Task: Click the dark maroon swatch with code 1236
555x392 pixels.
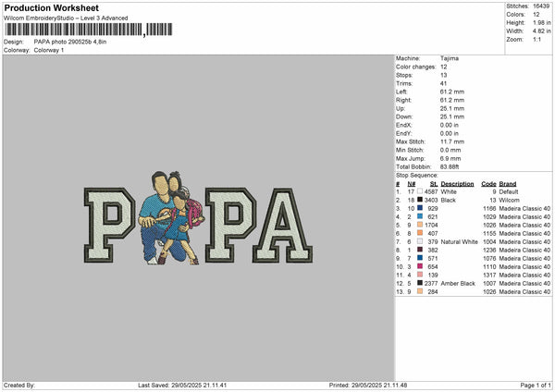Action: (x=420, y=250)
